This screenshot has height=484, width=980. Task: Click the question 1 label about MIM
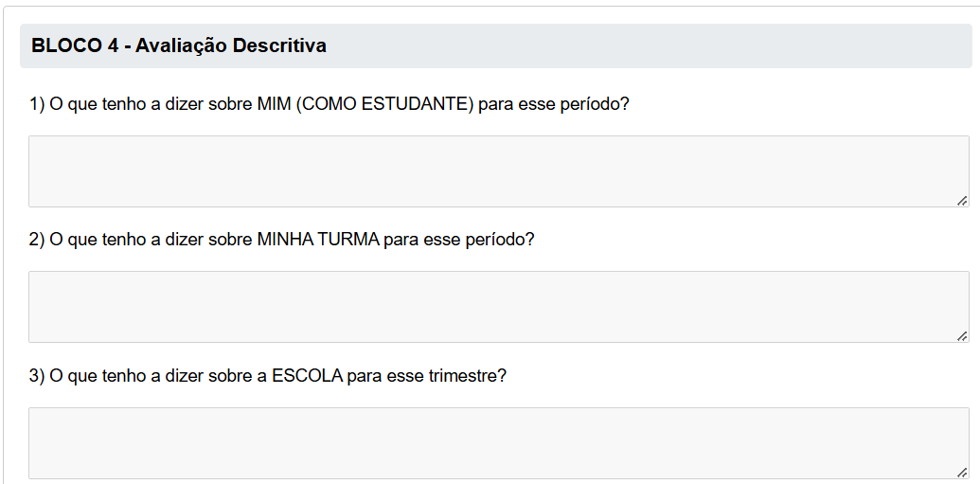click(330, 104)
